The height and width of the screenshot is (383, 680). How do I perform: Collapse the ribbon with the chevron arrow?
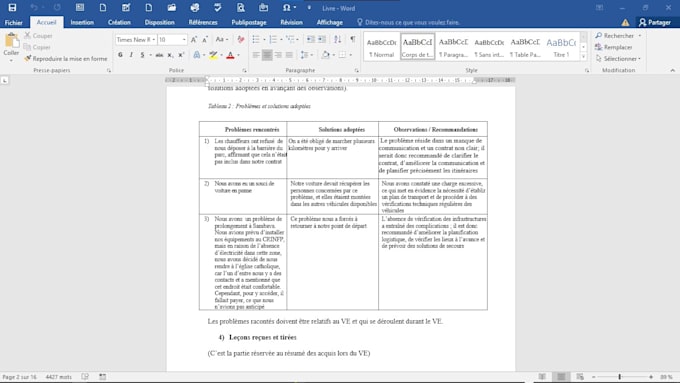click(672, 70)
